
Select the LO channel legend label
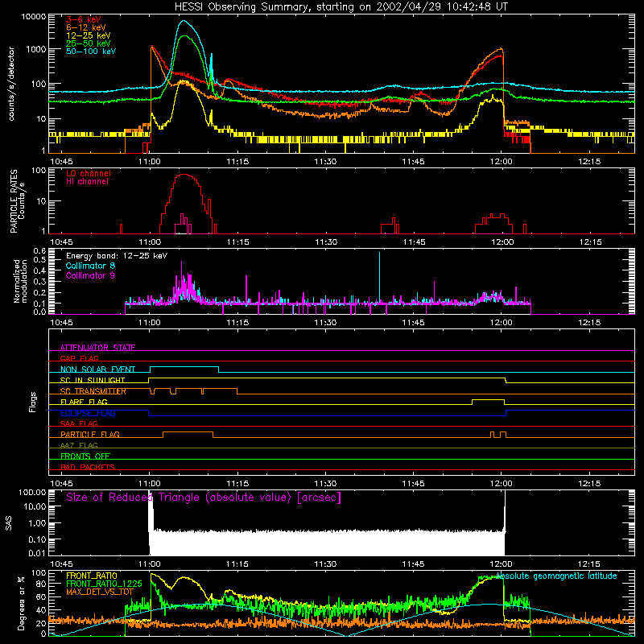pyautogui.click(x=89, y=173)
